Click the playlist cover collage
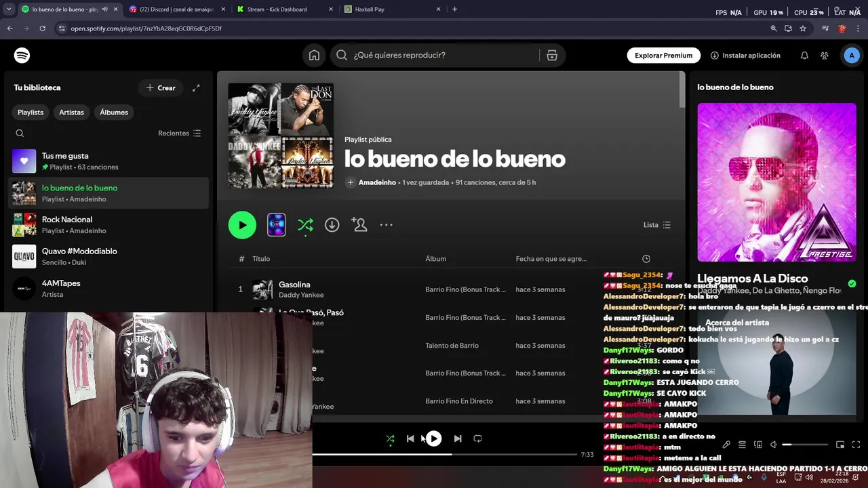868x488 pixels. click(281, 136)
